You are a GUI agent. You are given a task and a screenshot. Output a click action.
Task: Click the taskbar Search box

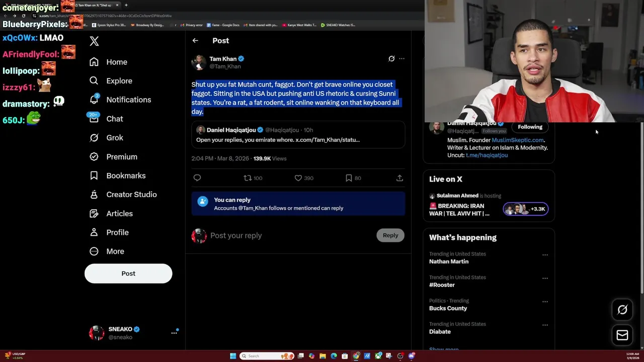[267, 356]
